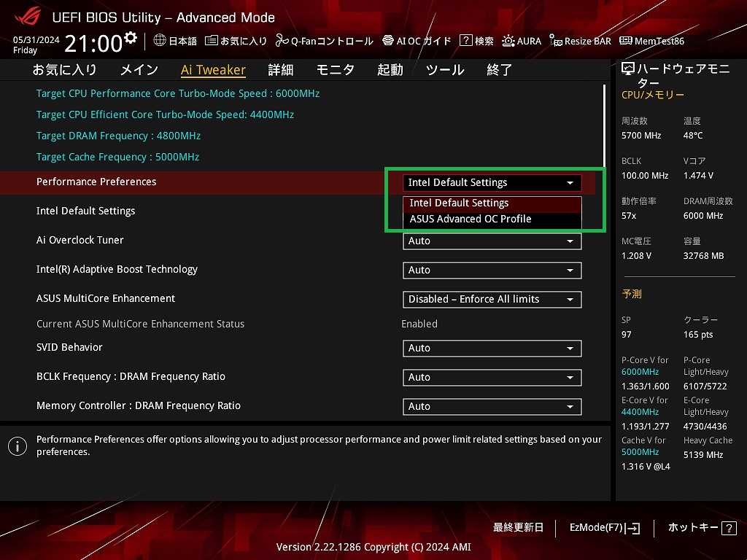Open the 終了 tab
747x560 pixels.
tap(499, 70)
